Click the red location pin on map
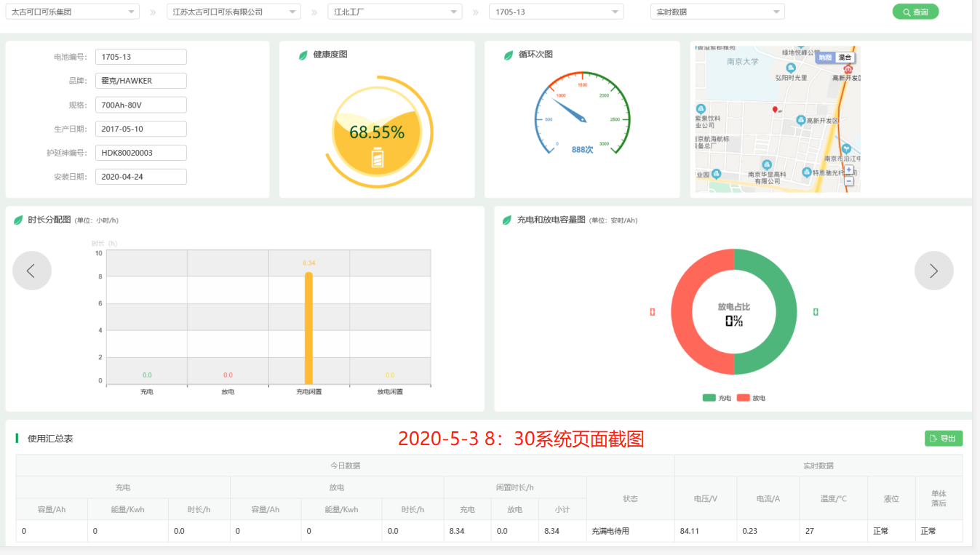 pyautogui.click(x=775, y=110)
